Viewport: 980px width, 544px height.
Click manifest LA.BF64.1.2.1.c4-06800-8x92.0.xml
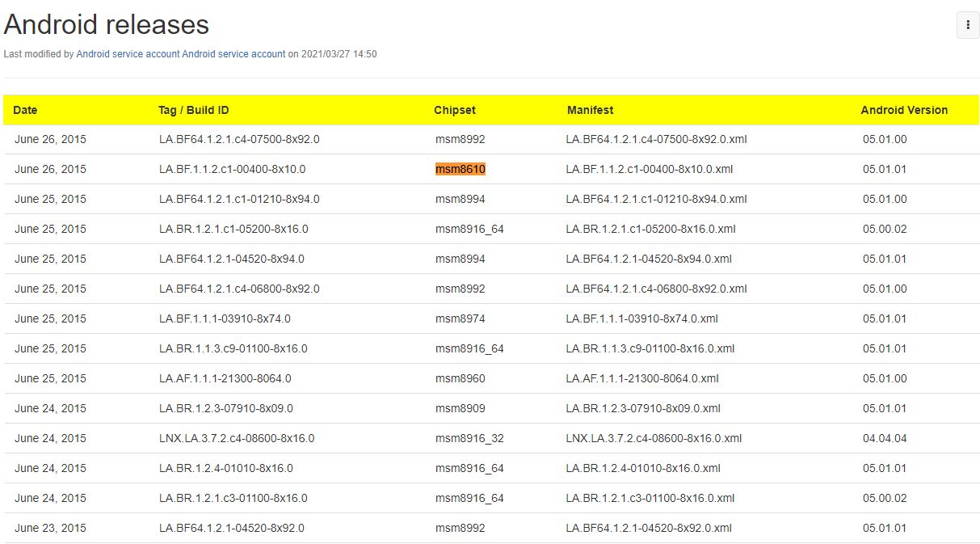[656, 289]
